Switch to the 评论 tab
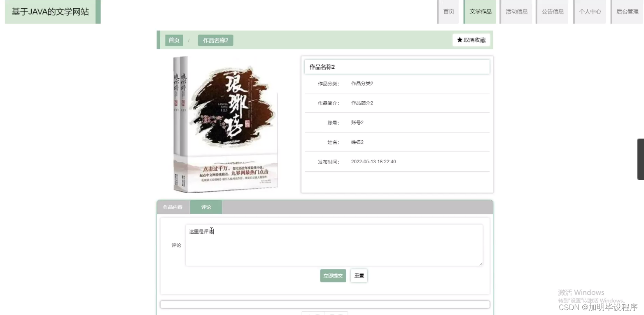 (205, 207)
